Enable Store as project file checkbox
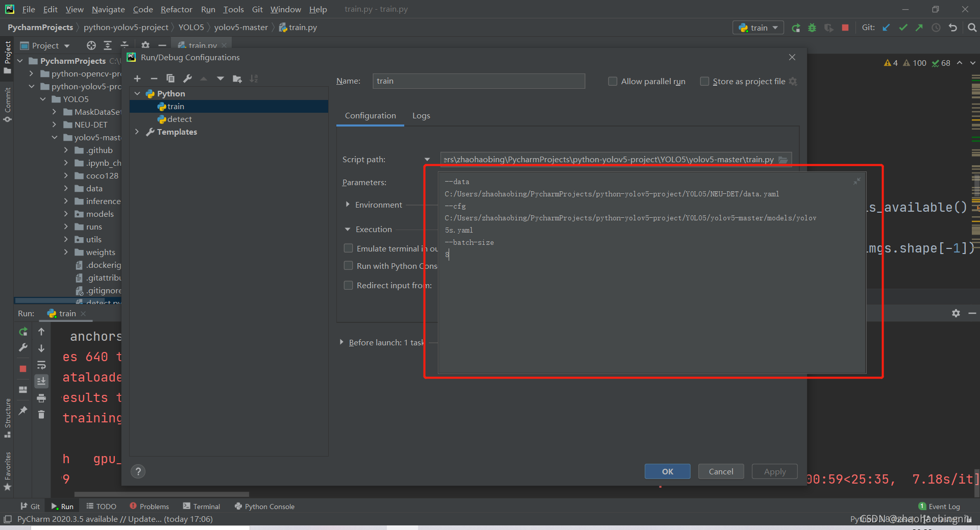 pos(704,81)
